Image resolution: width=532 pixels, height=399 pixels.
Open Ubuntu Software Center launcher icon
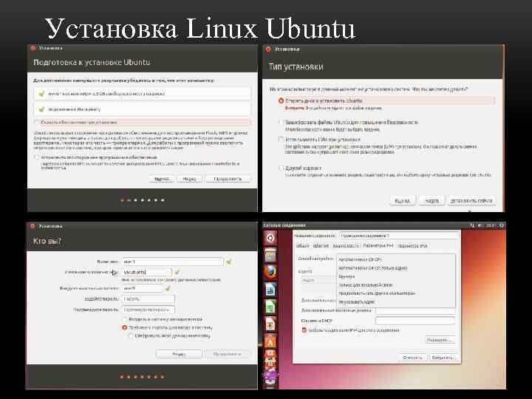pyautogui.click(x=270, y=341)
